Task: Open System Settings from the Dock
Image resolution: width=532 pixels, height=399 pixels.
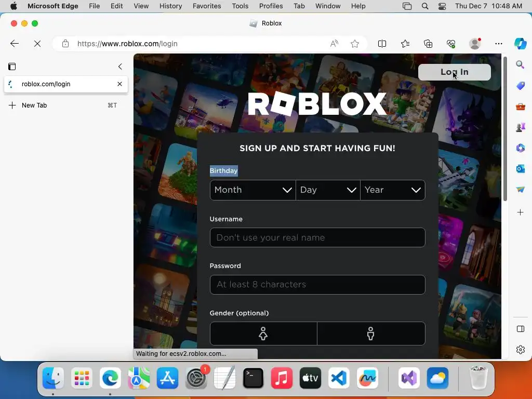Action: pyautogui.click(x=196, y=378)
